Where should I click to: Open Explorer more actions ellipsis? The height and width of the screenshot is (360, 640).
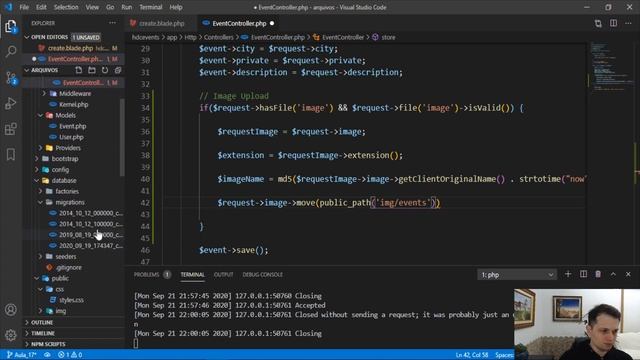tap(112, 23)
